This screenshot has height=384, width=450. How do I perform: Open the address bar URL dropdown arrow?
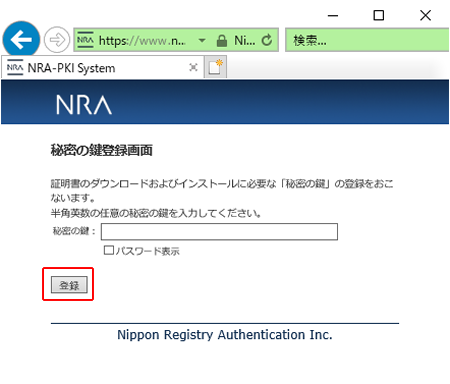click(x=202, y=41)
